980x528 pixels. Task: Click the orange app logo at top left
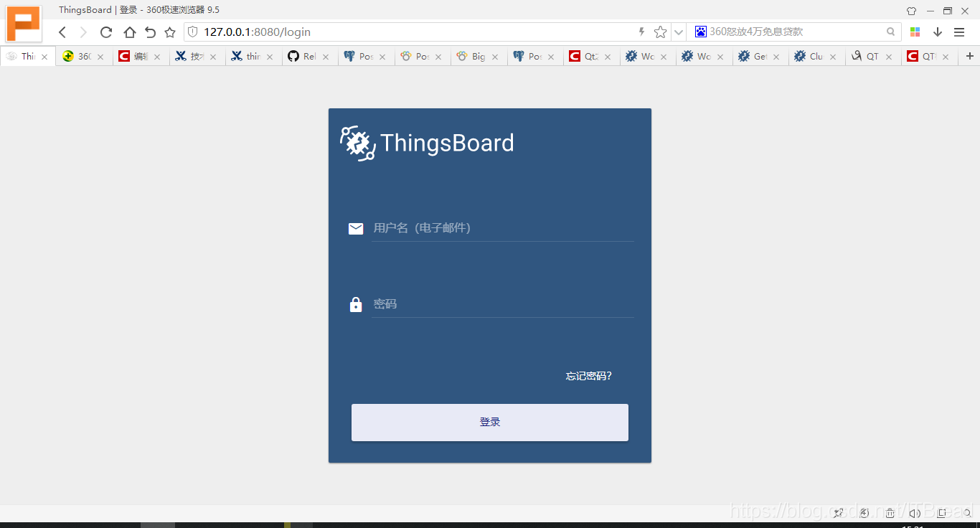(x=24, y=24)
